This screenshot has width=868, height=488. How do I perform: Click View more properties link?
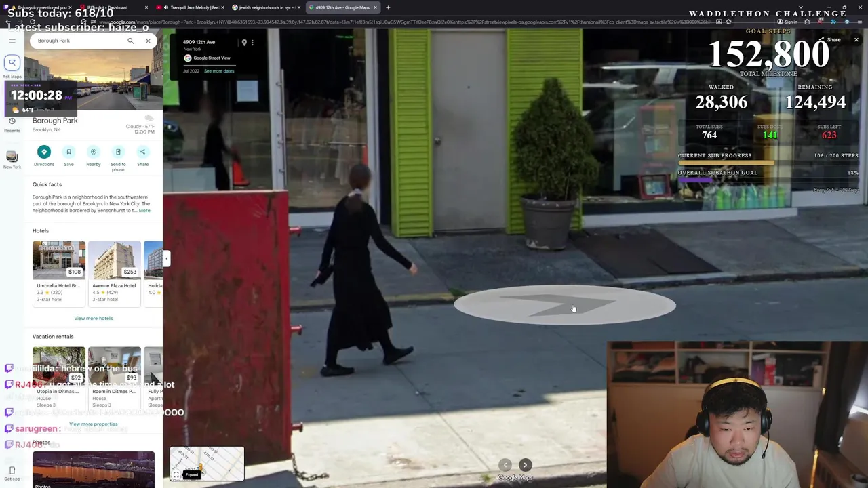point(94,424)
